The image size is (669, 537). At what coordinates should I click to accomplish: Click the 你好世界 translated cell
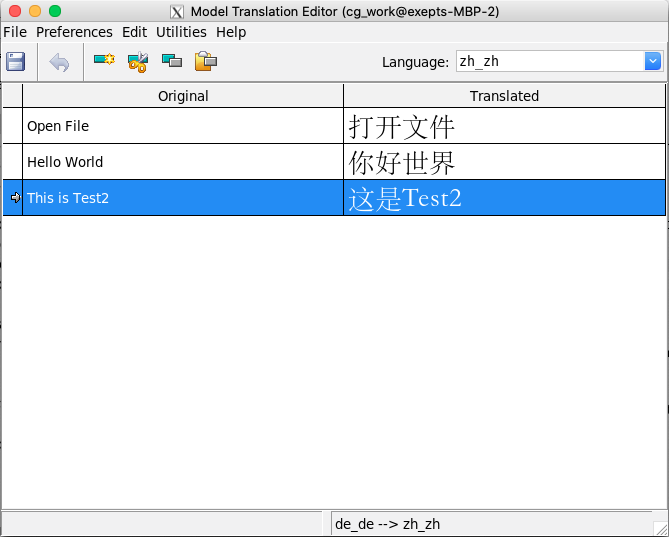504,162
